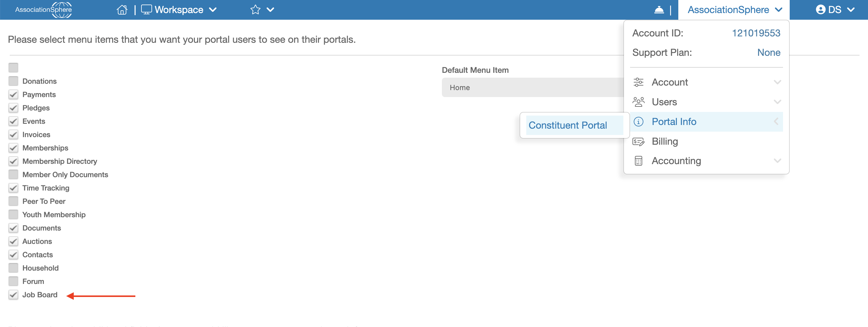Check the Member Only Documents checkbox
This screenshot has height=327, width=868.
click(x=13, y=174)
